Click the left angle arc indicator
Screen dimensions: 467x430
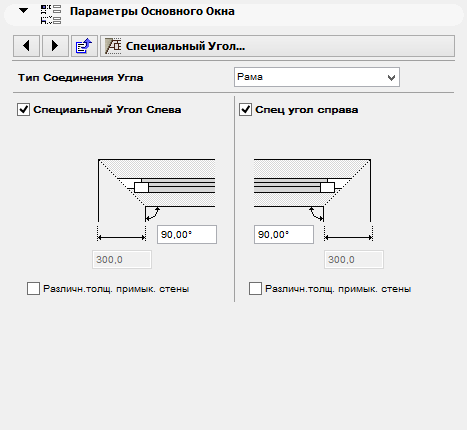(153, 214)
